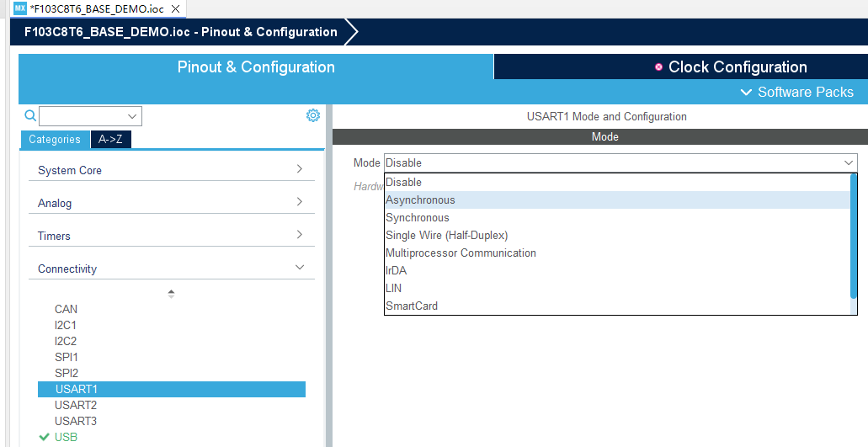Viewport: 868px width, 447px height.
Task: Expand the Software Packs menu
Action: (x=797, y=92)
